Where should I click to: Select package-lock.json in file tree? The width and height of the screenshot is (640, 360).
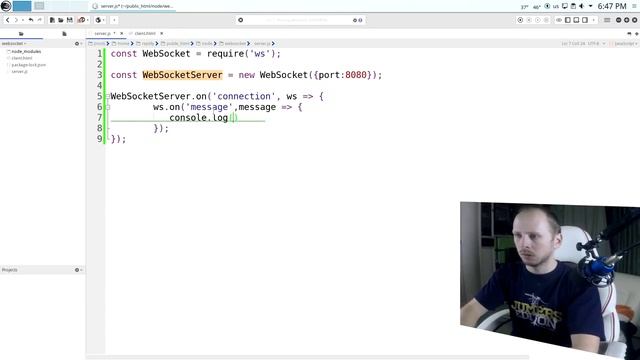pyautogui.click(x=29, y=65)
